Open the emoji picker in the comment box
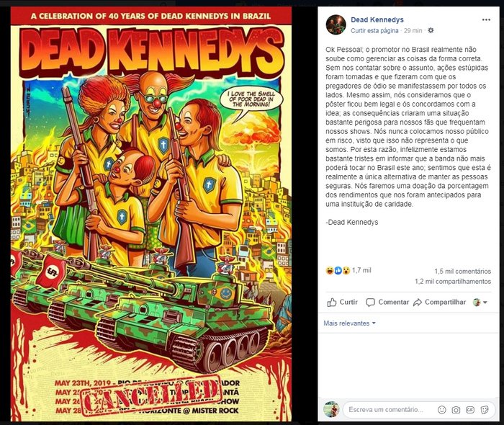 tap(442, 410)
